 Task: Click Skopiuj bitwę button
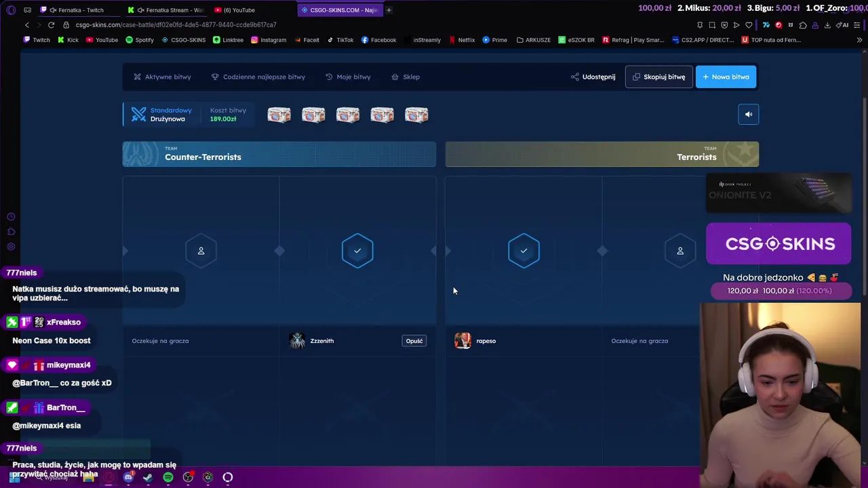[x=658, y=77]
